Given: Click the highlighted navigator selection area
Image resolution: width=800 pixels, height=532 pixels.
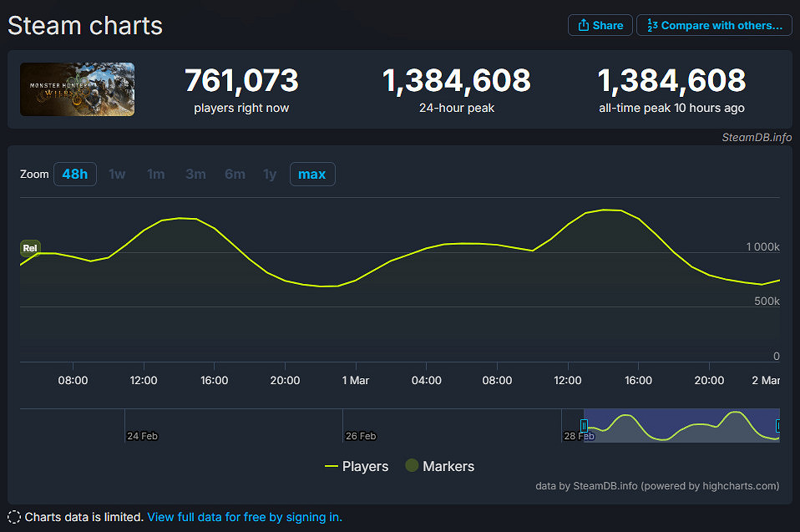Looking at the screenshot, I should pos(681,425).
